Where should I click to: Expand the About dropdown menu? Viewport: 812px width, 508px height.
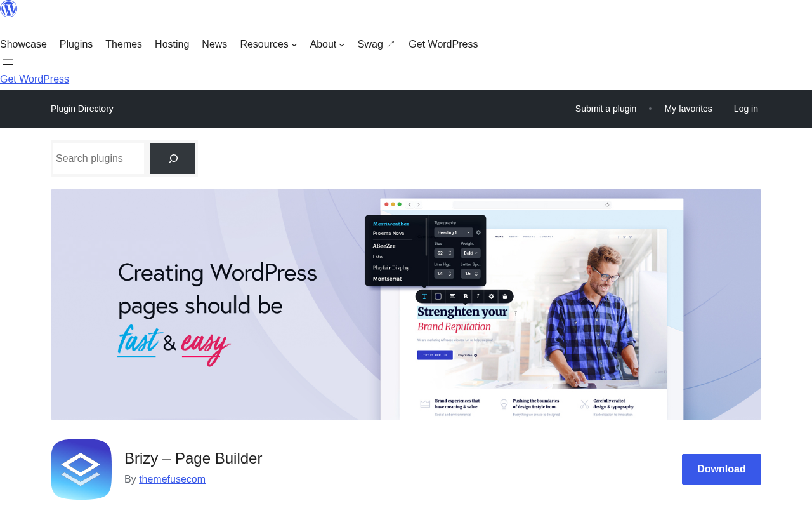[327, 44]
